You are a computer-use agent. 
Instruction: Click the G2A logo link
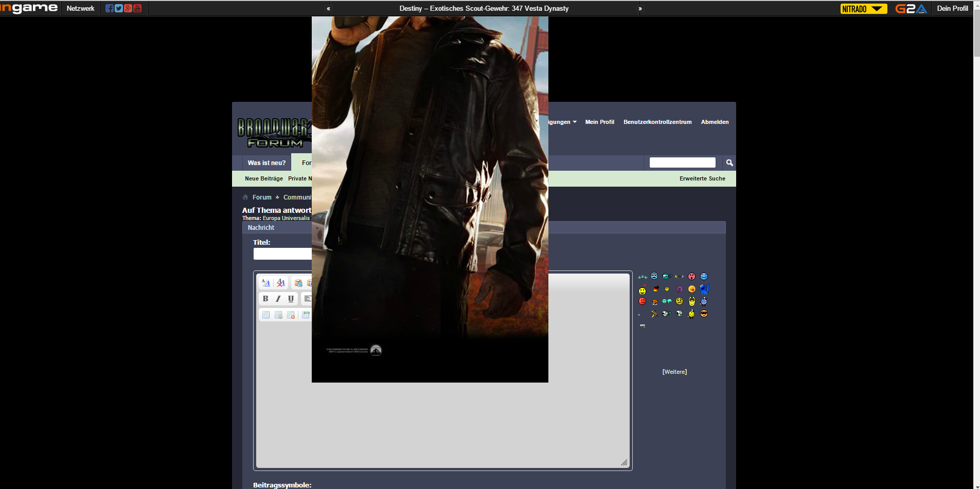point(911,9)
